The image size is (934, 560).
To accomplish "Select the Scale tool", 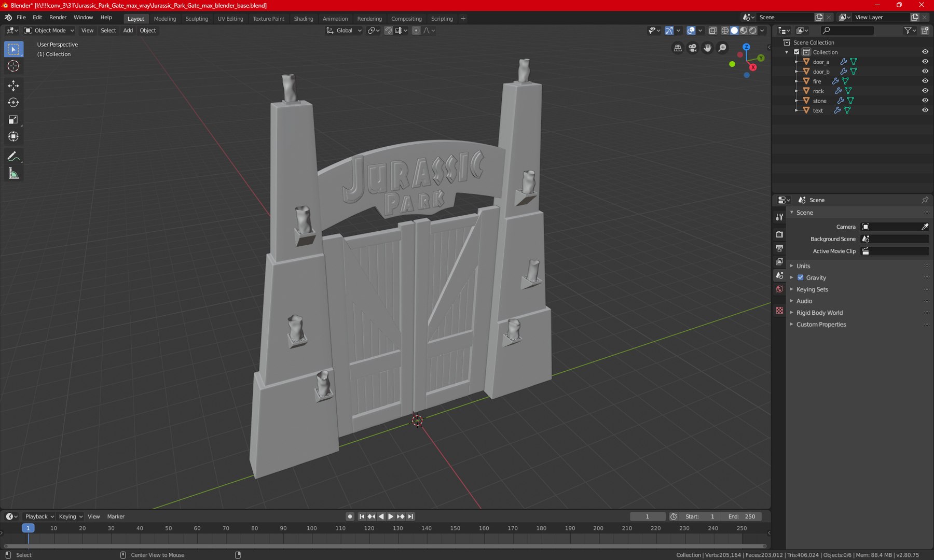I will 13,120.
